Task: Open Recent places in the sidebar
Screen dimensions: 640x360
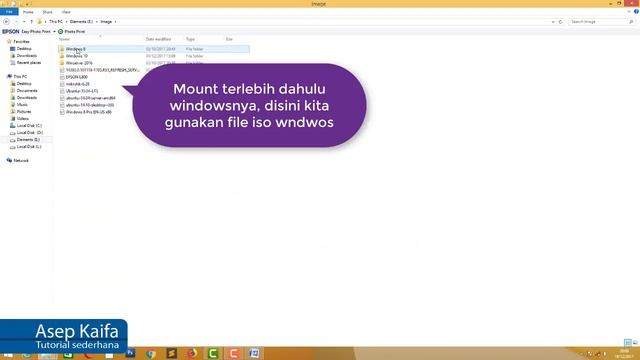Action: click(29, 62)
